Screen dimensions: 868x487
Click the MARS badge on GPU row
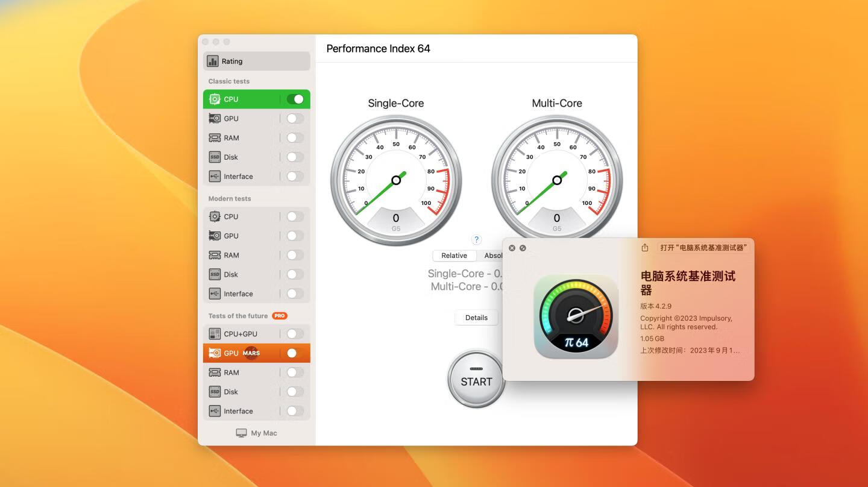pyautogui.click(x=251, y=353)
